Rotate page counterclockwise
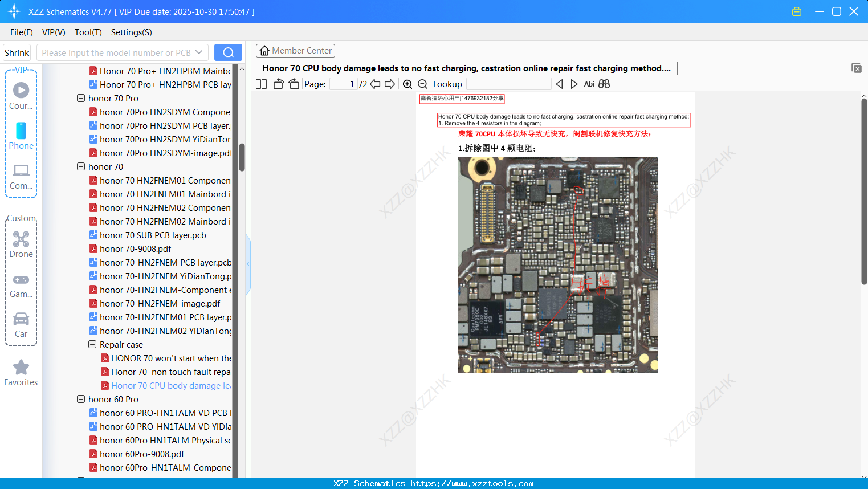The image size is (868, 489). (278, 84)
